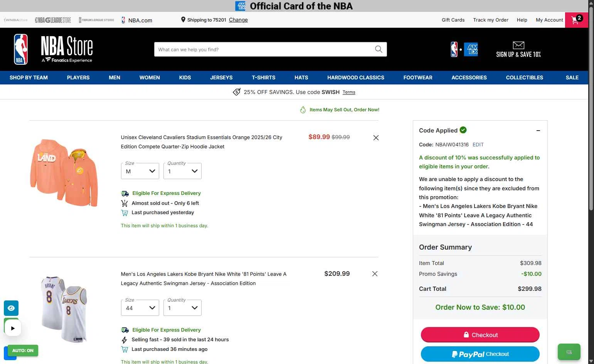Screen dimensions: 594x364
Task: Open the Hats menu
Action: 301,77
